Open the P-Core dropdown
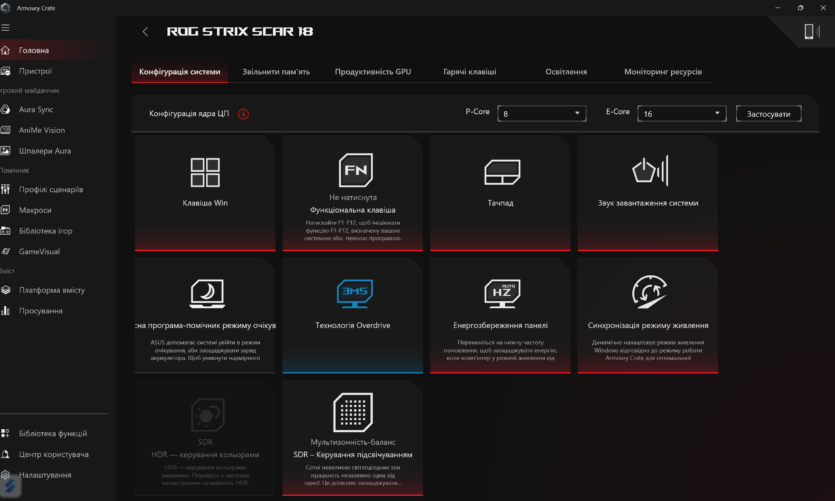835x501 pixels. click(542, 113)
